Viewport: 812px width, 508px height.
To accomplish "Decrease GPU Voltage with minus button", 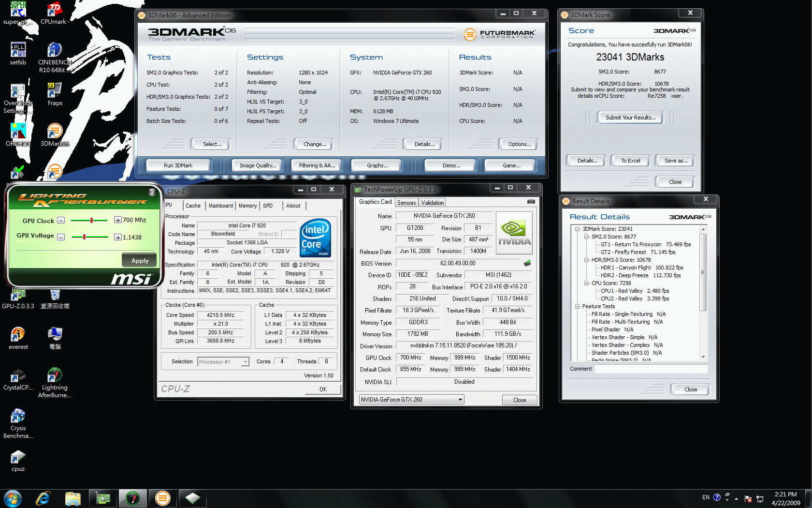I will pyautogui.click(x=61, y=237).
